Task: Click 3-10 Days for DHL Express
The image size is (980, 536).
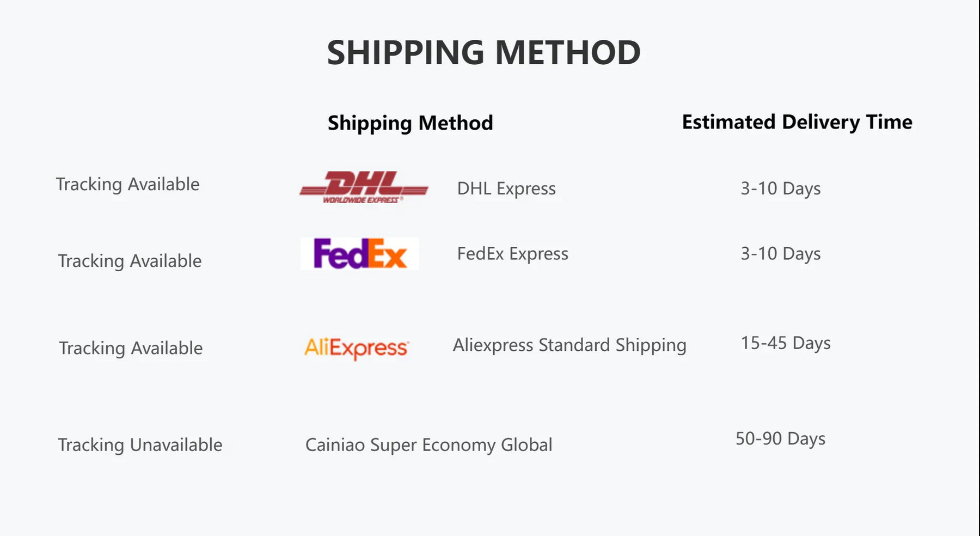Action: click(x=780, y=188)
